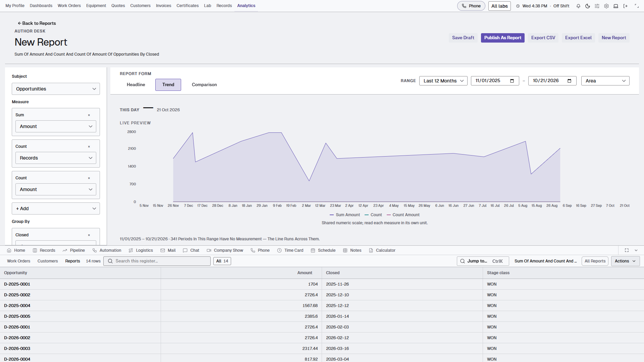
Task: Open the Automation panel
Action: coord(107,250)
